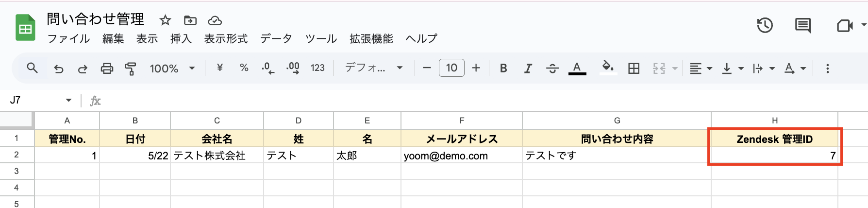
Task: Expand the merge cells dropdown arrow
Action: pos(675,69)
